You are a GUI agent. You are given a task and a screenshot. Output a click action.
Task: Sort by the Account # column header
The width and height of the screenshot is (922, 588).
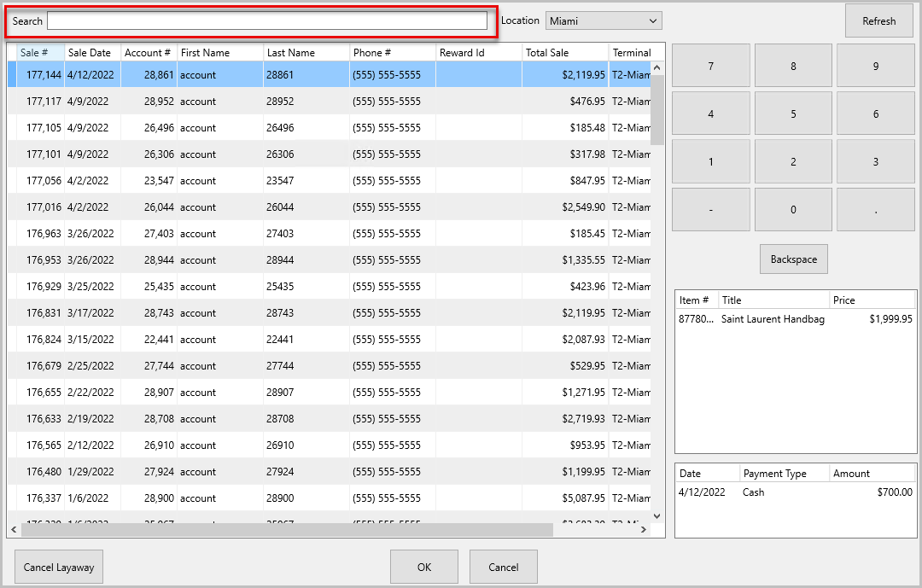coord(149,52)
